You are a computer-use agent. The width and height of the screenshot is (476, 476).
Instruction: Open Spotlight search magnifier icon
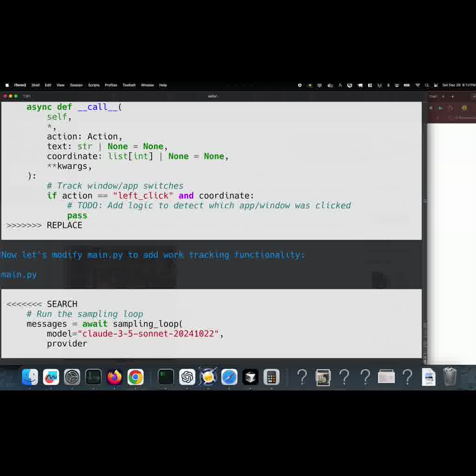click(x=427, y=86)
